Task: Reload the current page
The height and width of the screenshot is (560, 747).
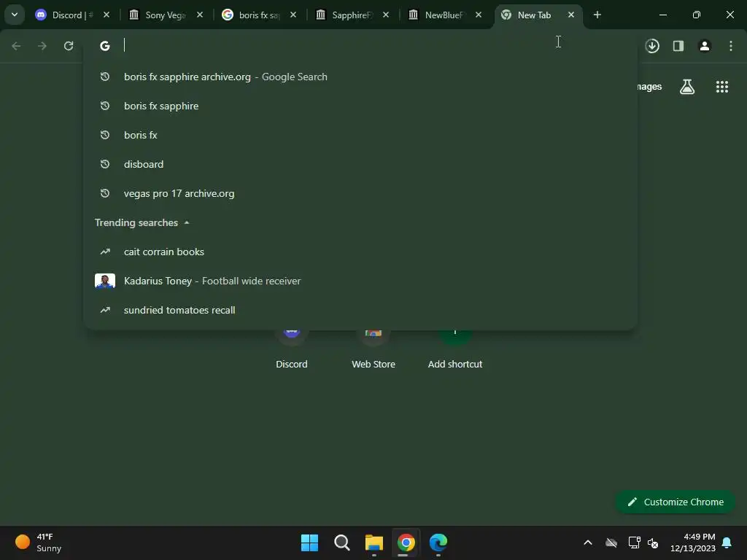Action: tap(69, 46)
